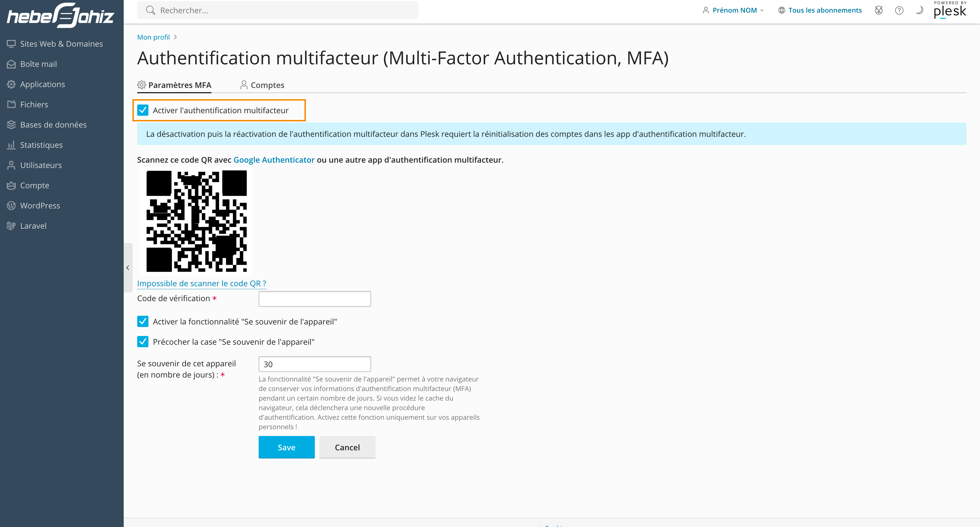Screen dimensions: 980x527
Task: Click the Compte crown icon
Action: coord(11,185)
